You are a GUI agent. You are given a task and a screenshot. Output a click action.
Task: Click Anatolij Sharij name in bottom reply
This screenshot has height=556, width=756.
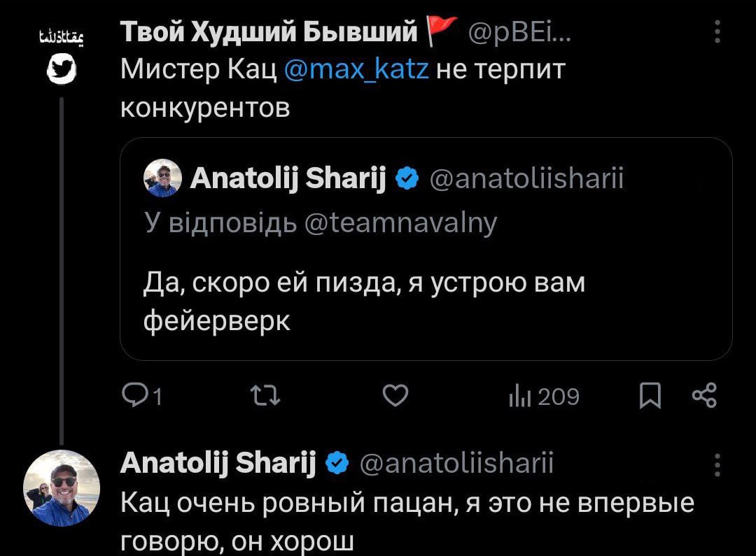218,463
